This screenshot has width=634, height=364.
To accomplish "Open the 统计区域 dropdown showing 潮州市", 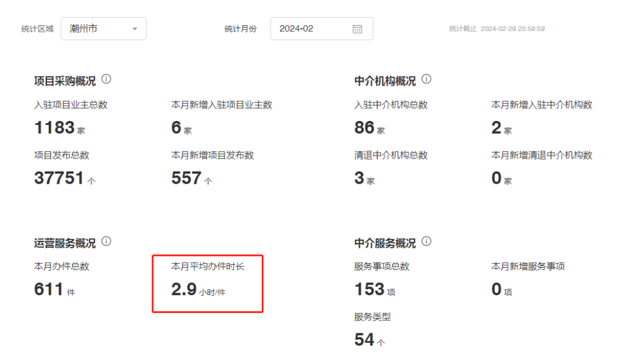I will (x=103, y=29).
